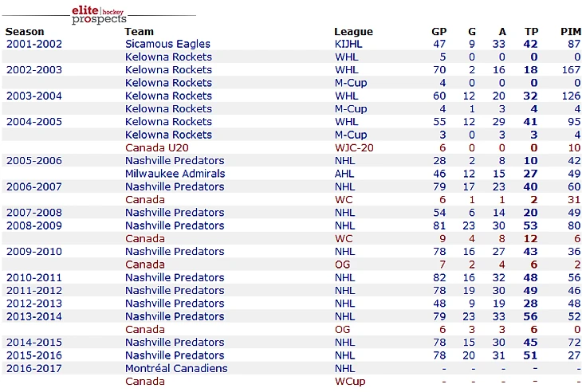
Task: Click the WCup league link
Action: coord(350,382)
